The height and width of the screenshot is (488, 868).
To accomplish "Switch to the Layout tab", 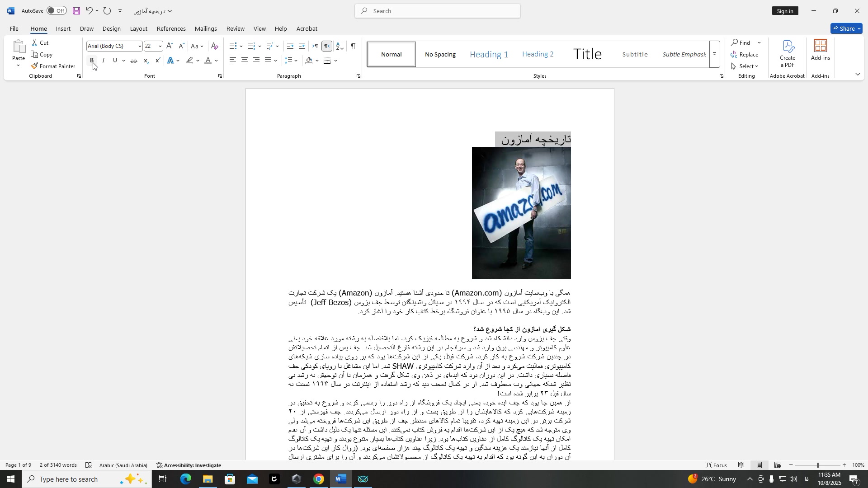I will (138, 29).
